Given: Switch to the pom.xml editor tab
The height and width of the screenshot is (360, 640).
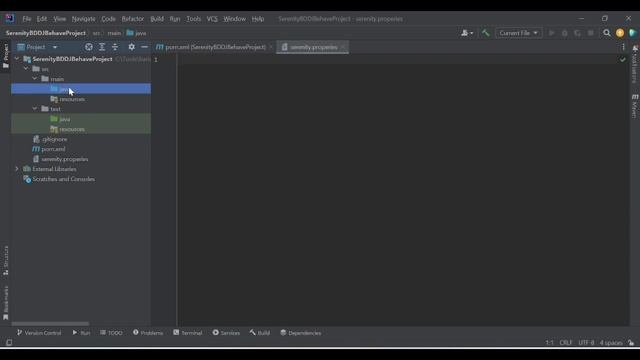Looking at the screenshot, I should 211,47.
